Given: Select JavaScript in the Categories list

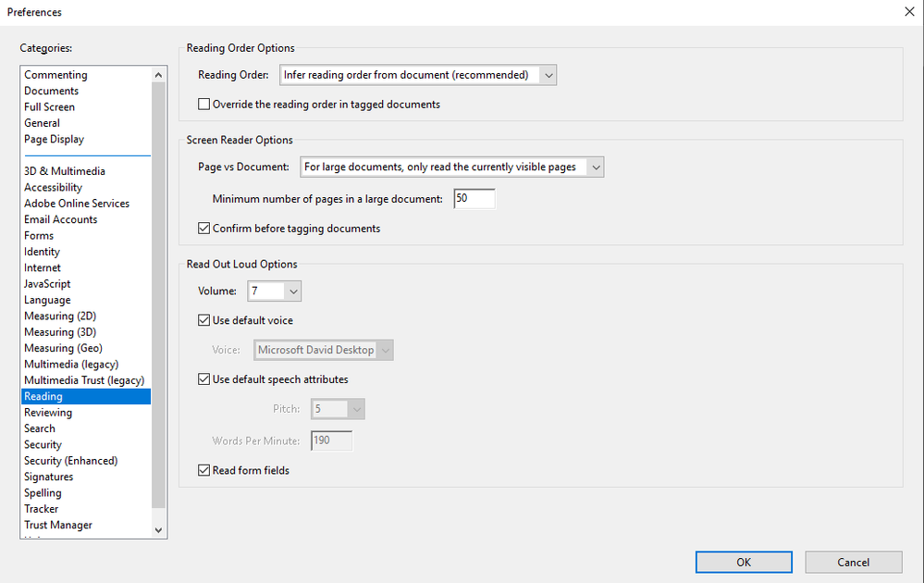Looking at the screenshot, I should coord(48,284).
